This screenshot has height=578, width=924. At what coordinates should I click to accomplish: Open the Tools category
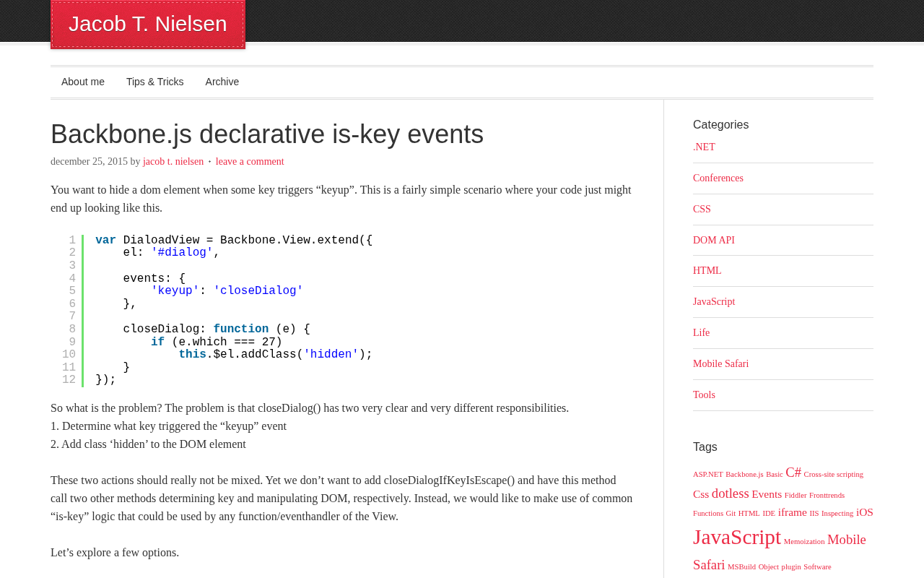coord(704,395)
